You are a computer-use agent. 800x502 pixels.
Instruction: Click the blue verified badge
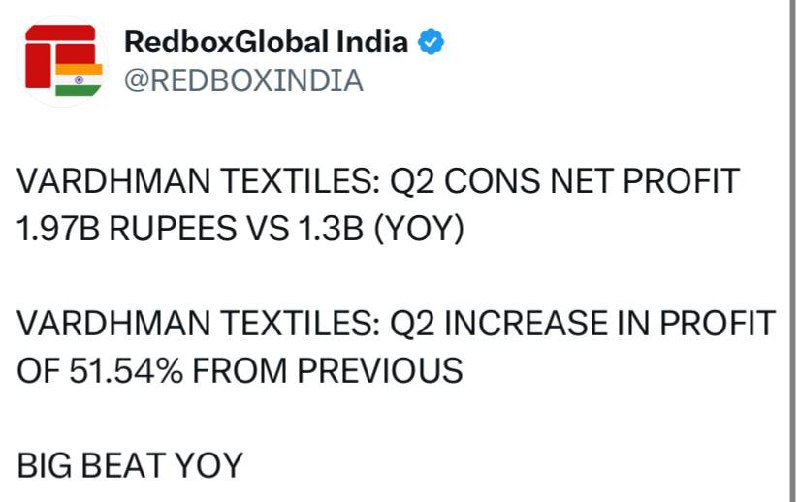pyautogui.click(x=431, y=42)
